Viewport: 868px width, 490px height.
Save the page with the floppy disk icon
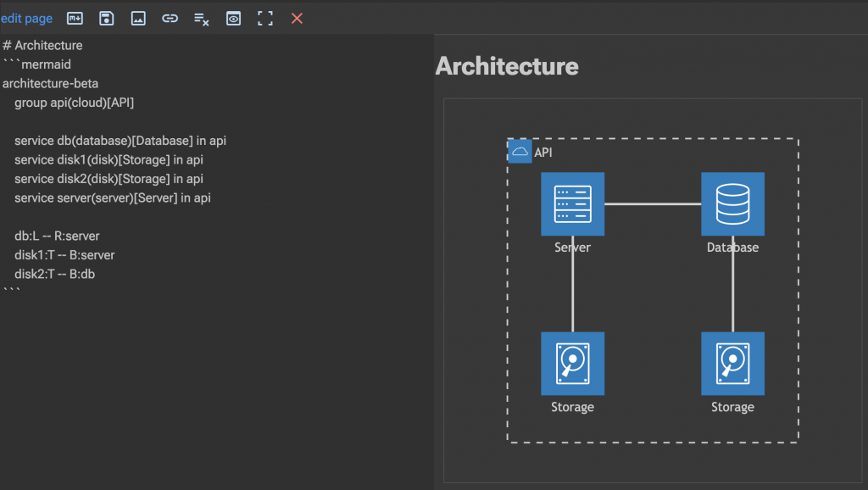coord(107,18)
